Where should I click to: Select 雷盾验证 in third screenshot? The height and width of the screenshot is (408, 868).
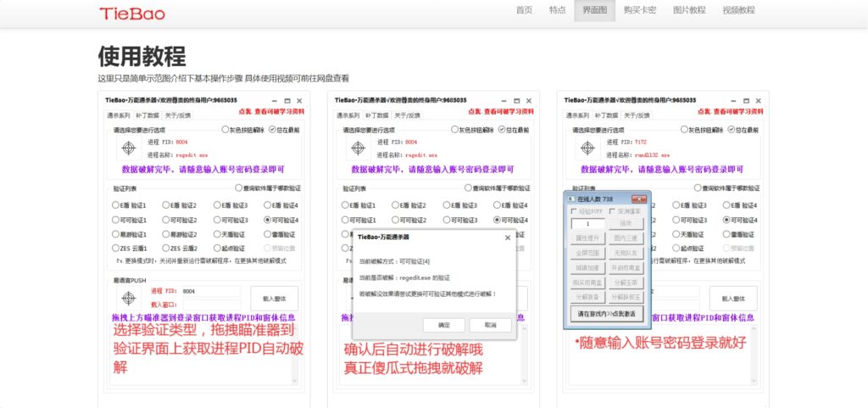pyautogui.click(x=738, y=234)
